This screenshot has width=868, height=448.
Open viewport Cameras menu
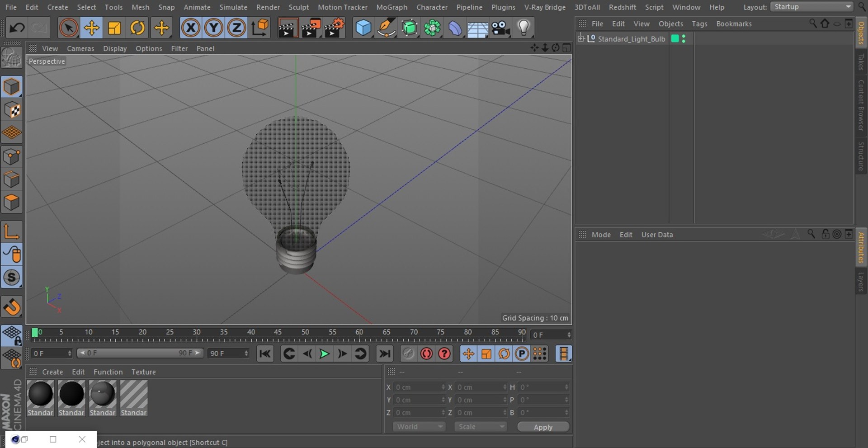[x=80, y=48]
